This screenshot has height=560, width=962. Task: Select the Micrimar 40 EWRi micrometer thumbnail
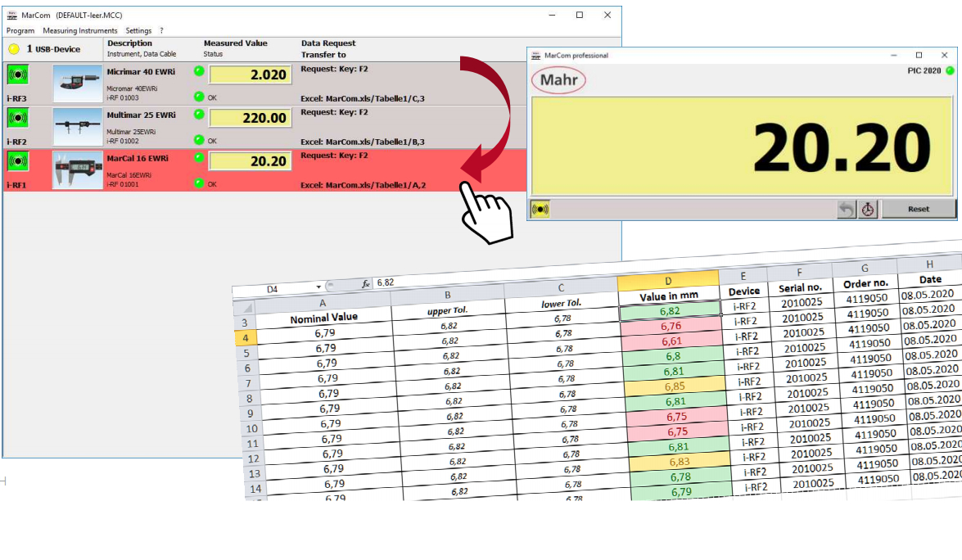[76, 83]
